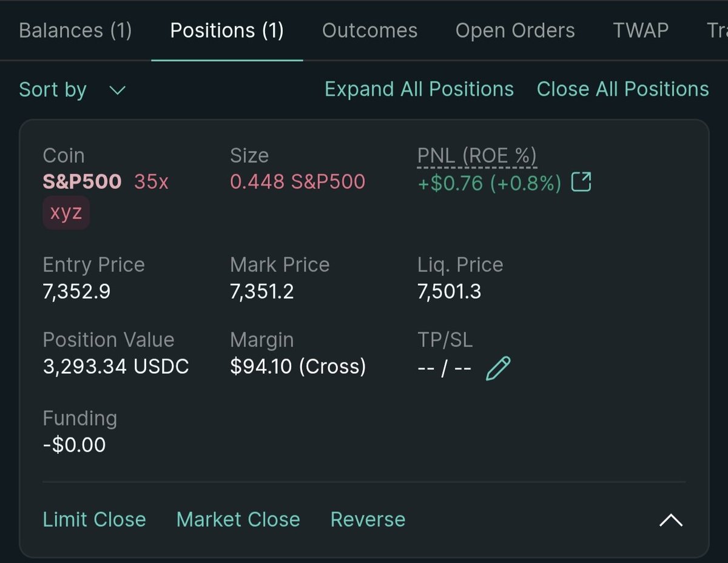This screenshot has width=728, height=563.
Task: Choose Limit Close for the position
Action: click(95, 519)
